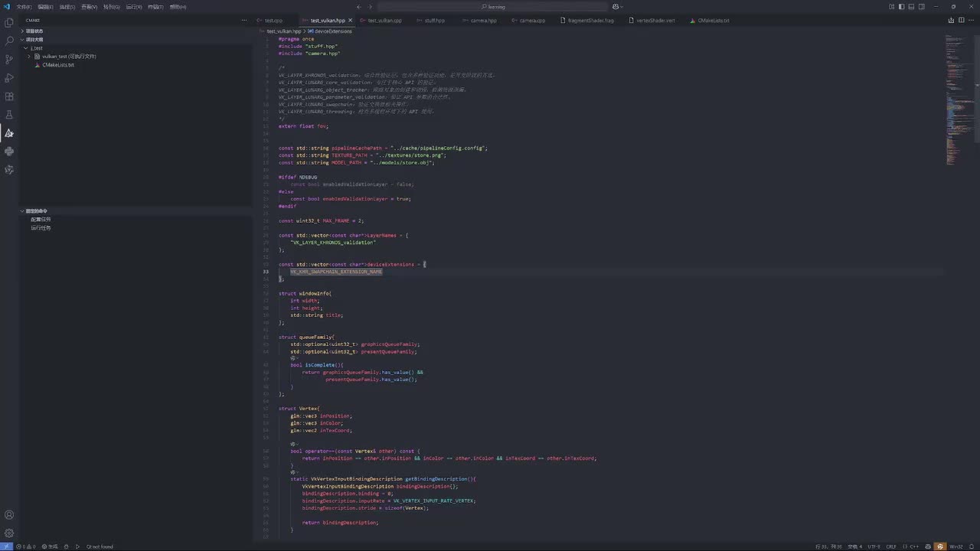This screenshot has width=980, height=551.
Task: Open the Source Control view
Action: coord(9,59)
